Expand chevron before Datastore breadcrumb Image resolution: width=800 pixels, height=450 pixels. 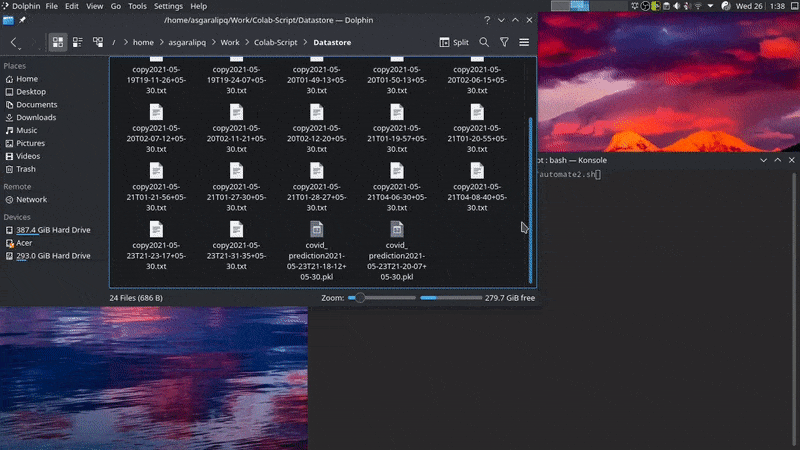(306, 42)
